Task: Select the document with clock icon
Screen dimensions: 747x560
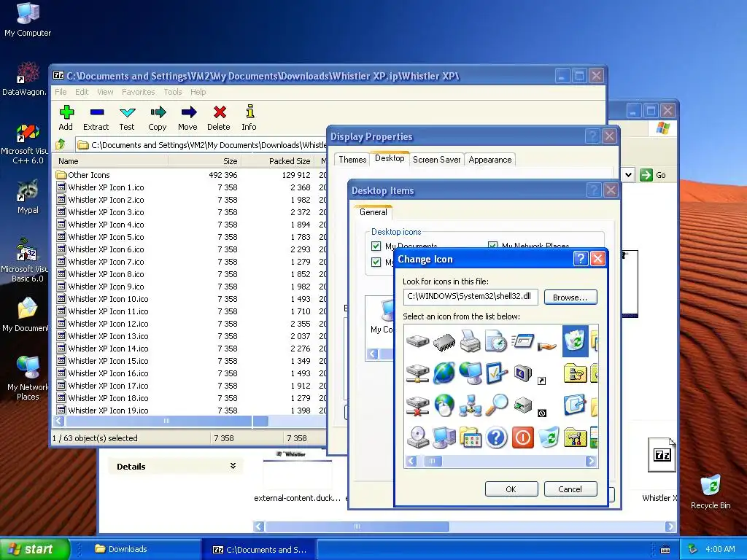Action: coord(496,341)
